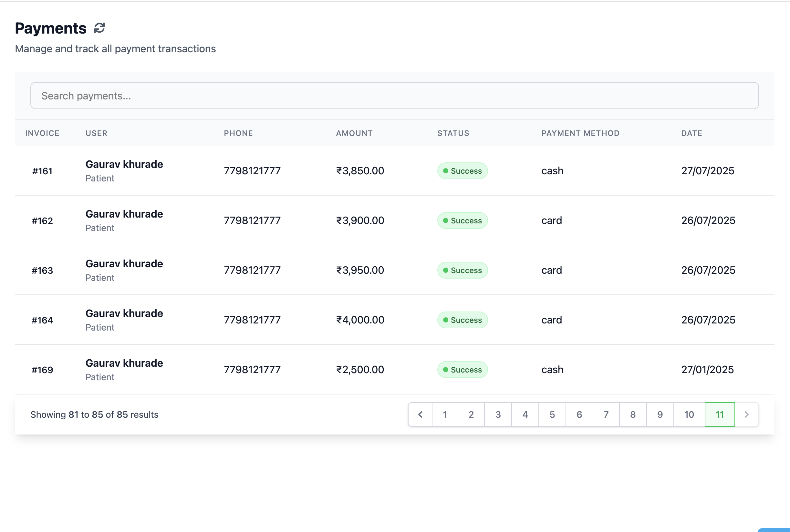Navigate to page 10
Screen dimensions: 790x532
(x=689, y=414)
